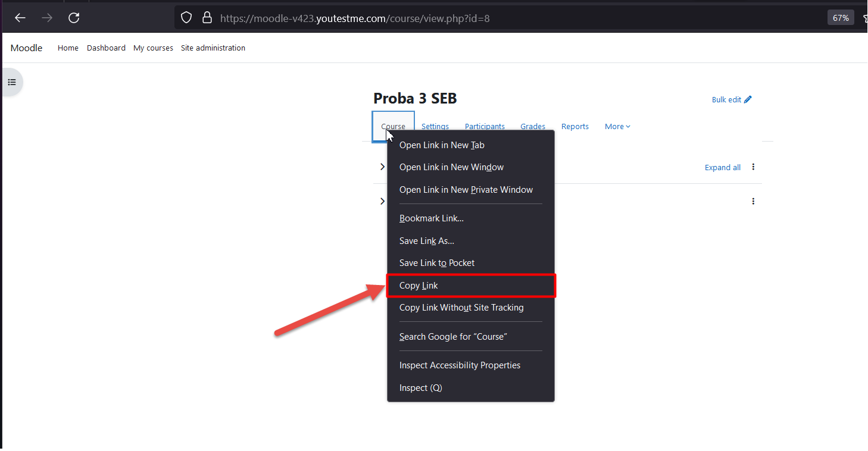Open the course index drawer icon
Image resolution: width=868 pixels, height=451 pixels.
pos(12,82)
